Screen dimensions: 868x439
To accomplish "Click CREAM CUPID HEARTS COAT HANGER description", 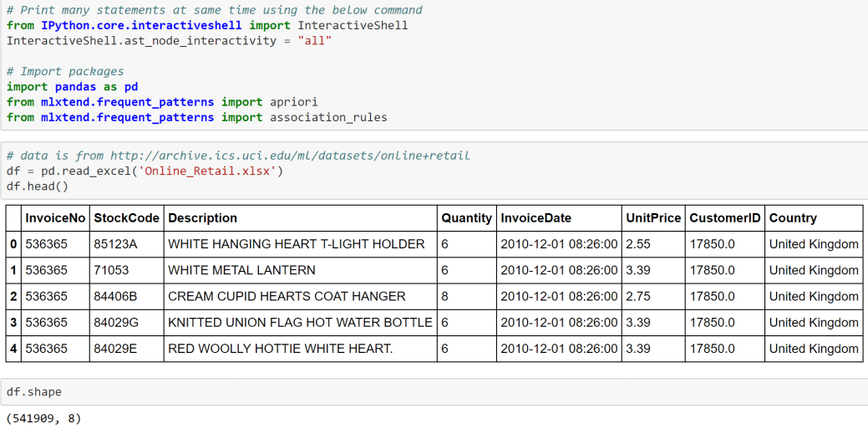I will tap(301, 297).
